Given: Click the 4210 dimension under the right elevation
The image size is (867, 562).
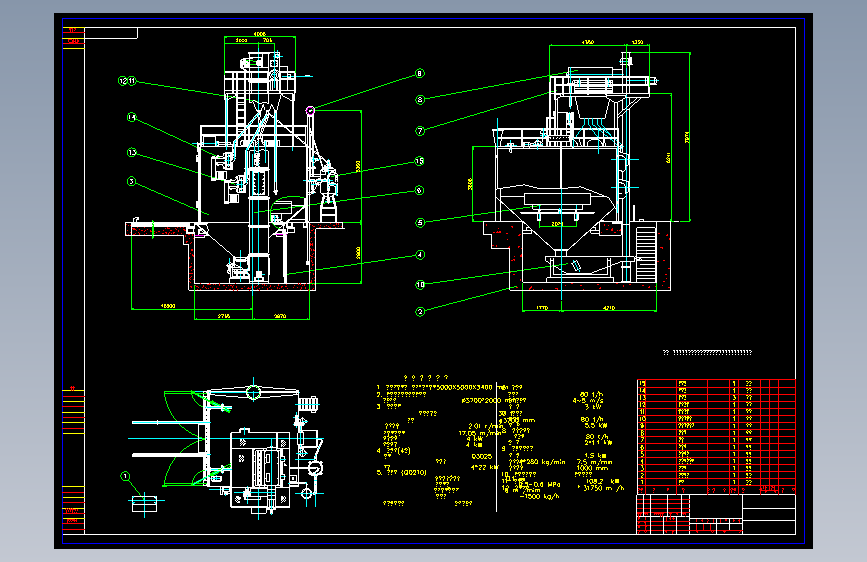Looking at the screenshot, I should click(608, 308).
